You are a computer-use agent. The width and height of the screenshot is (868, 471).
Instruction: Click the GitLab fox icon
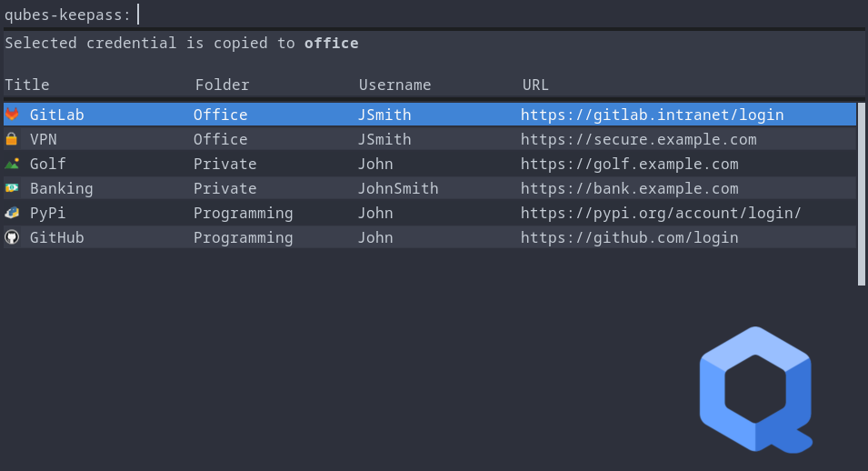coord(12,115)
